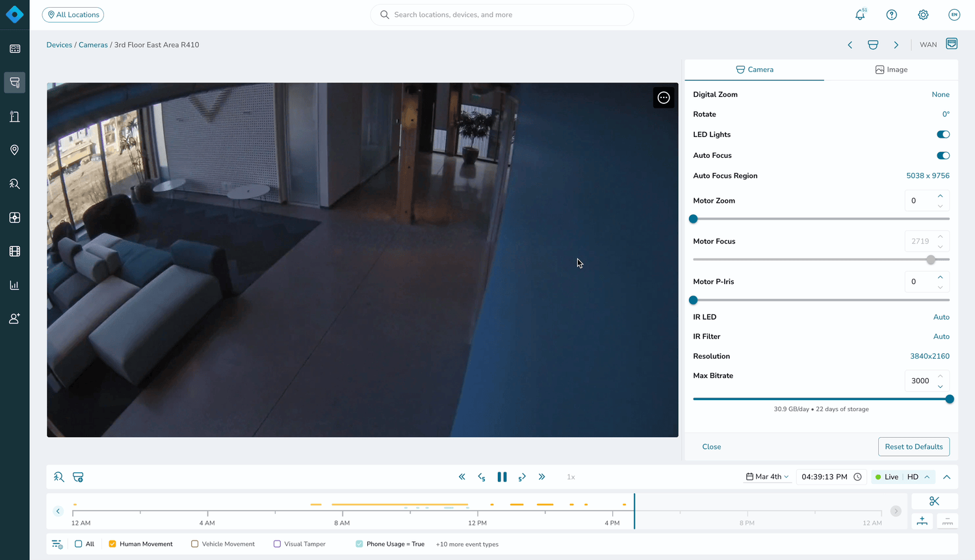Viewport: 975px width, 560px height.
Task: Open the building/access icon in the sidebar
Action: (x=14, y=116)
